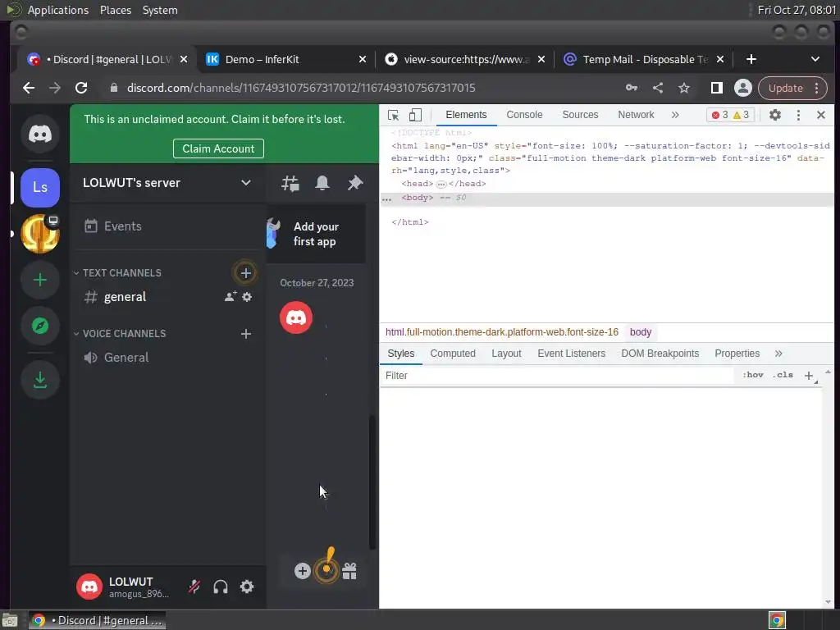Open errors and warnings counter

[x=730, y=115]
